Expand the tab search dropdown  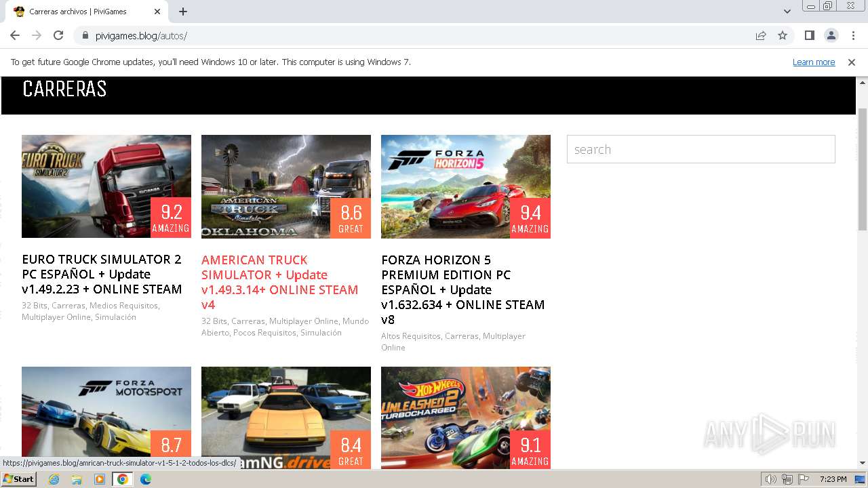787,12
